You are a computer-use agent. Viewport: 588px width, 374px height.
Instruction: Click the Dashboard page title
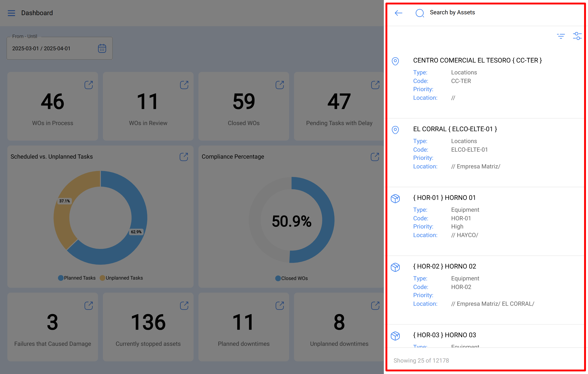pyautogui.click(x=37, y=13)
